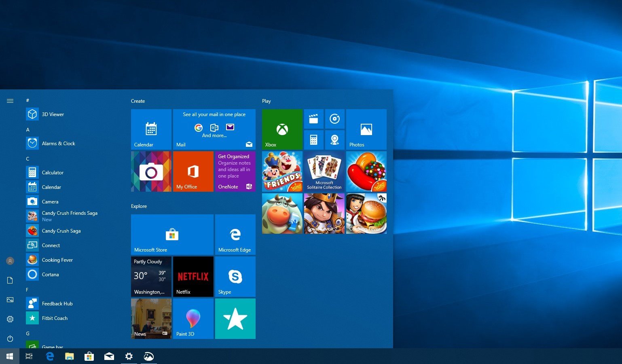
Task: Open Task View on the taskbar
Action: click(x=29, y=356)
